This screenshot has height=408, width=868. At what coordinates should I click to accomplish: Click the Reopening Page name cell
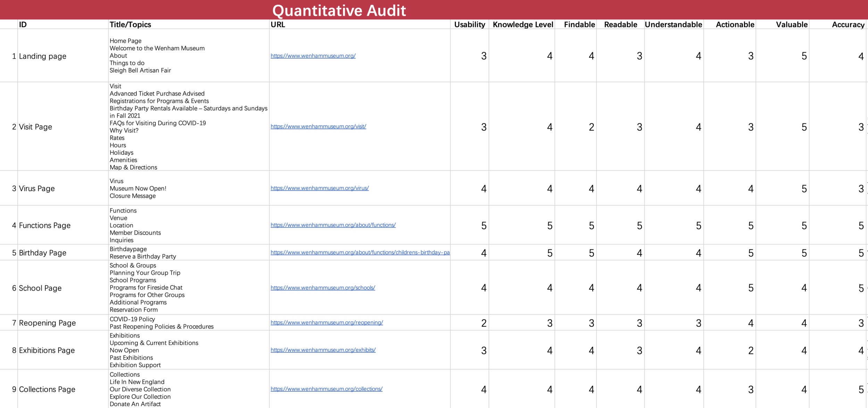[47, 323]
